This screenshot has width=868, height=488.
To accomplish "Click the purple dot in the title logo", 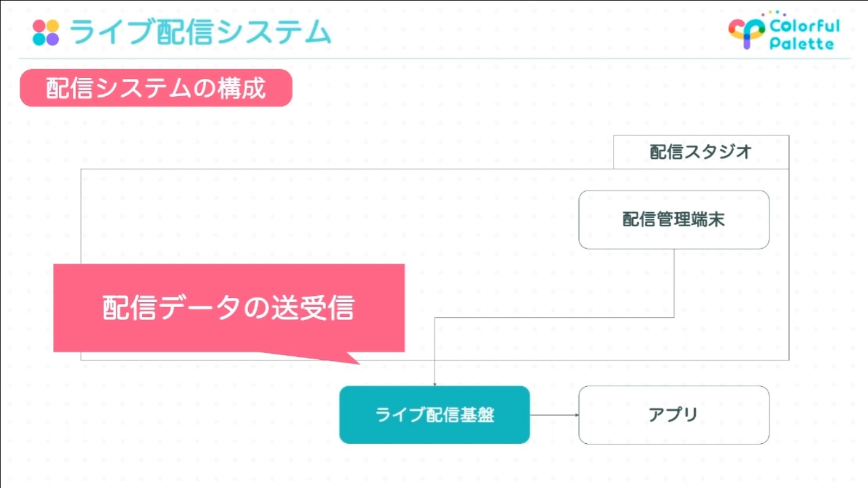I will (53, 39).
